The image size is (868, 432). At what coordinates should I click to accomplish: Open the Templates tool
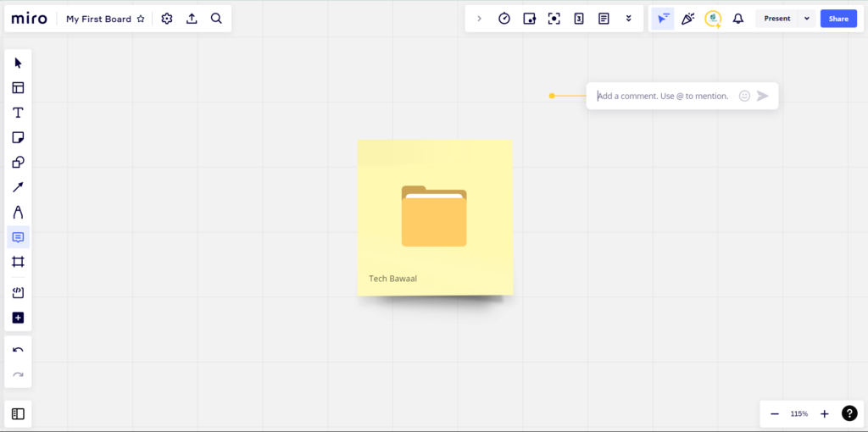18,87
